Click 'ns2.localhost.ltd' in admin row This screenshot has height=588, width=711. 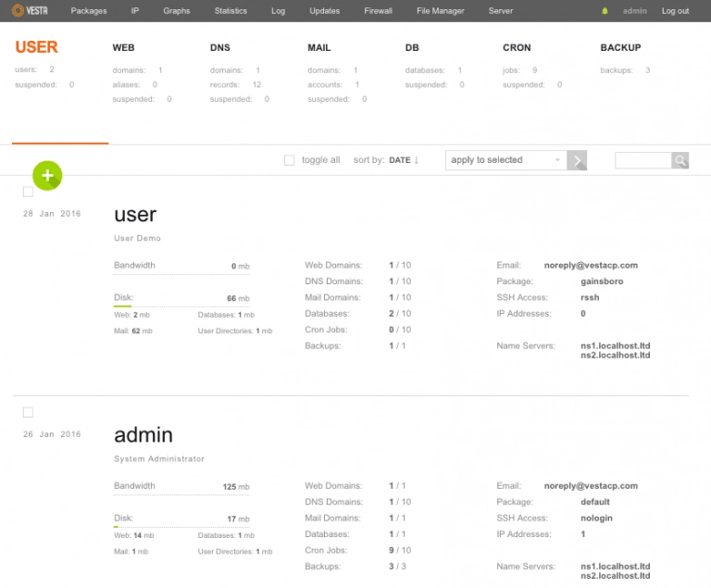(x=616, y=576)
